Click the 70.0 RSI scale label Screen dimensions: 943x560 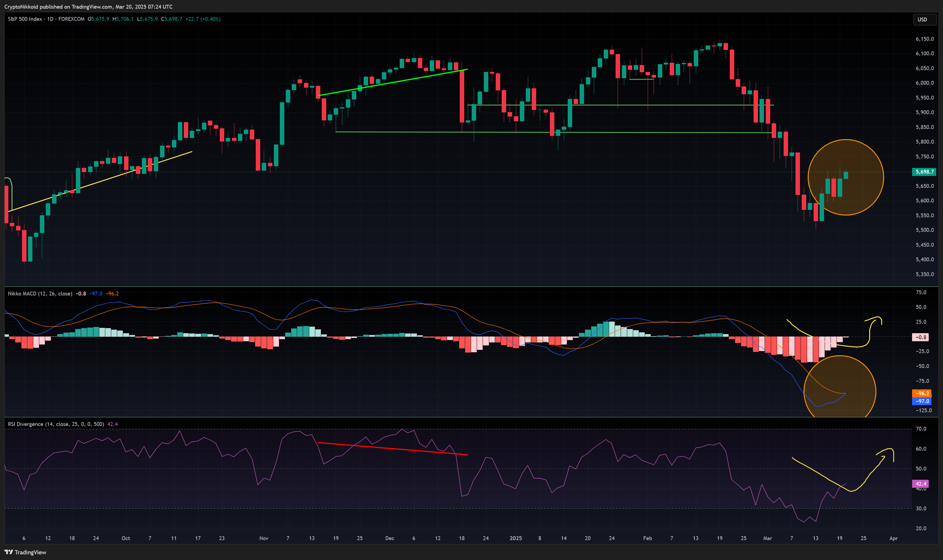tap(921, 429)
